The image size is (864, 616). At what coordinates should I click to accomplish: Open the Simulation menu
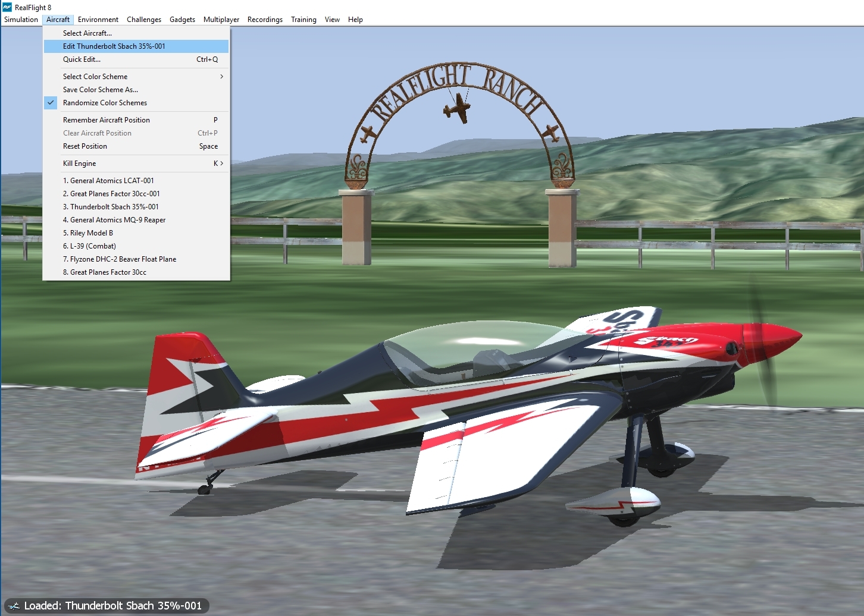click(21, 20)
